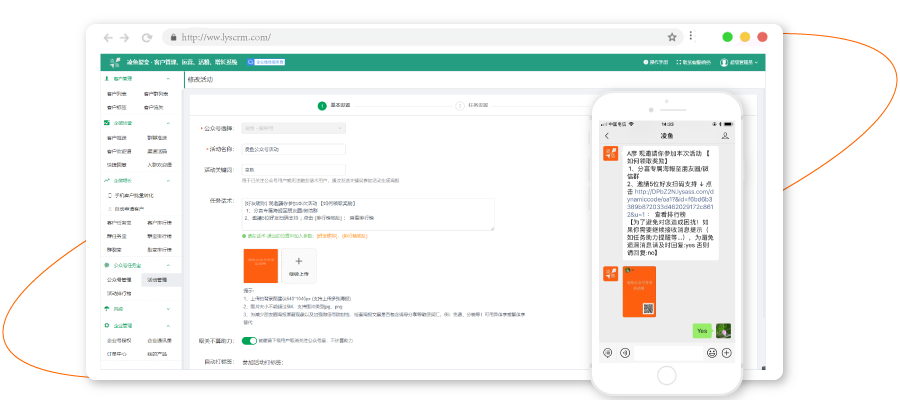Bookmark the page with the star icon
The width and height of the screenshot is (900, 400).
point(672,37)
